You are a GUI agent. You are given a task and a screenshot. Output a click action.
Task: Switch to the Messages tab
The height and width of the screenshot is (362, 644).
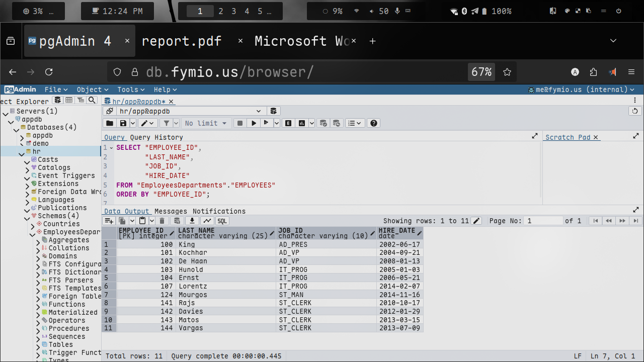pyautogui.click(x=171, y=211)
